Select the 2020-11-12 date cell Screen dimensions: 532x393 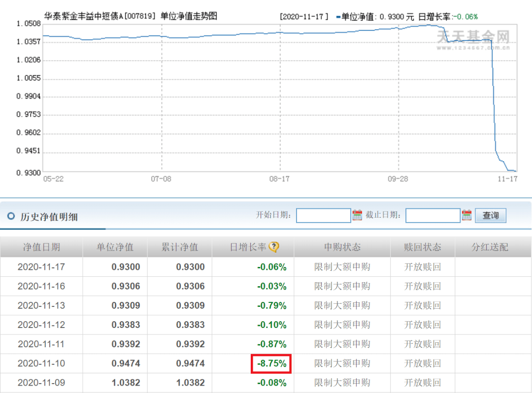pos(41,325)
